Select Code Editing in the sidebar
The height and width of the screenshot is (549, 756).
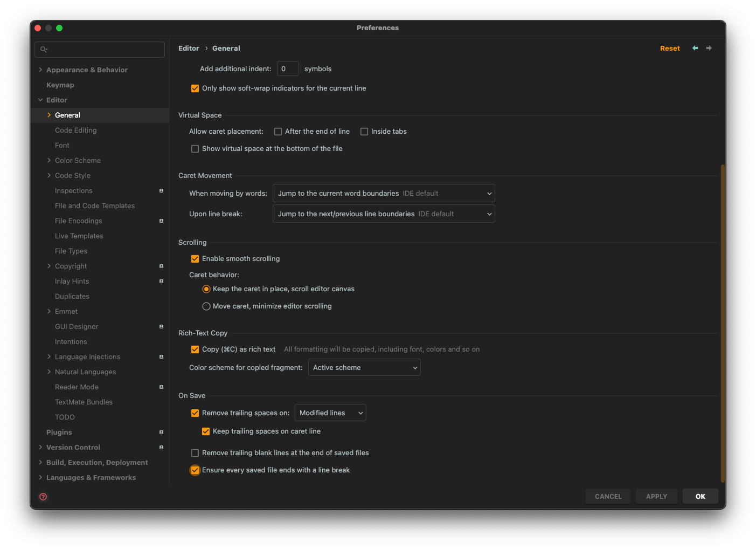(x=75, y=130)
